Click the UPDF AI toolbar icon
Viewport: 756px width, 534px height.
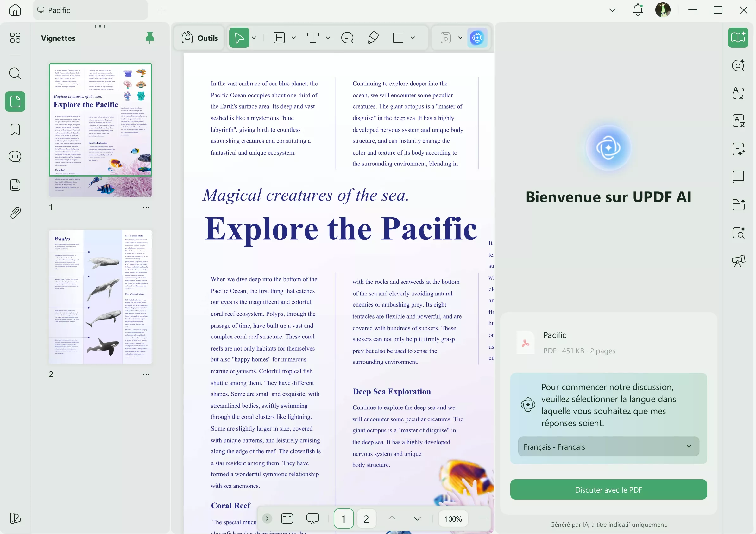click(x=477, y=38)
